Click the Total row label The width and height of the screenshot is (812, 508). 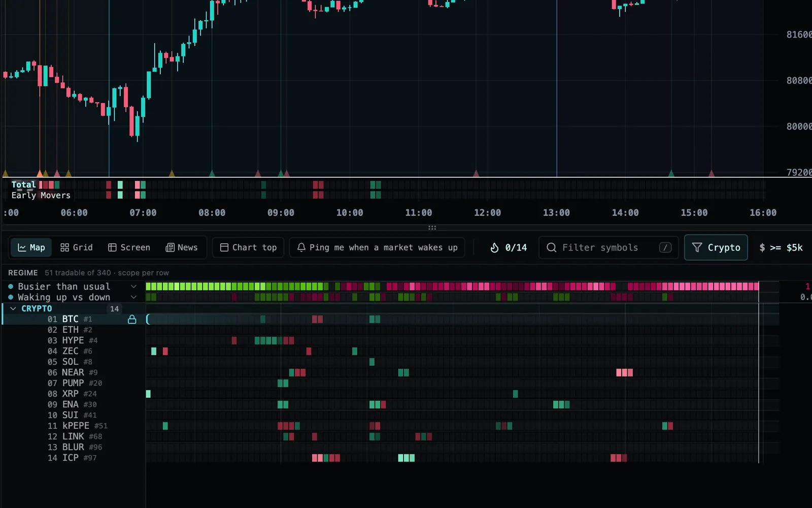point(23,184)
